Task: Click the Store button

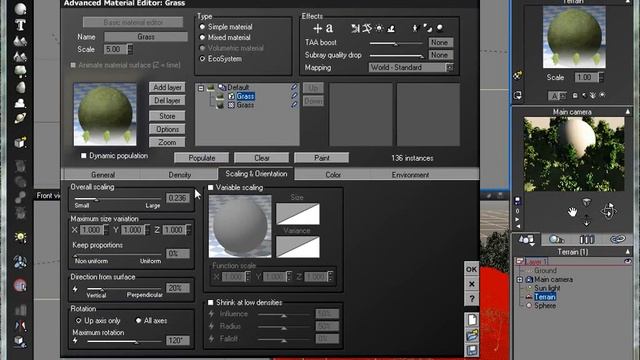Action: coord(167,116)
